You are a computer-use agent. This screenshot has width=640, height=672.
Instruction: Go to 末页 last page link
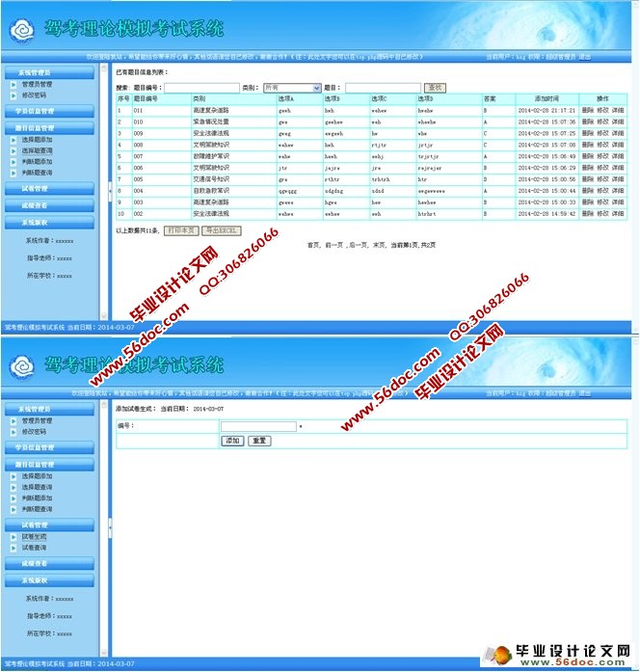(x=379, y=245)
